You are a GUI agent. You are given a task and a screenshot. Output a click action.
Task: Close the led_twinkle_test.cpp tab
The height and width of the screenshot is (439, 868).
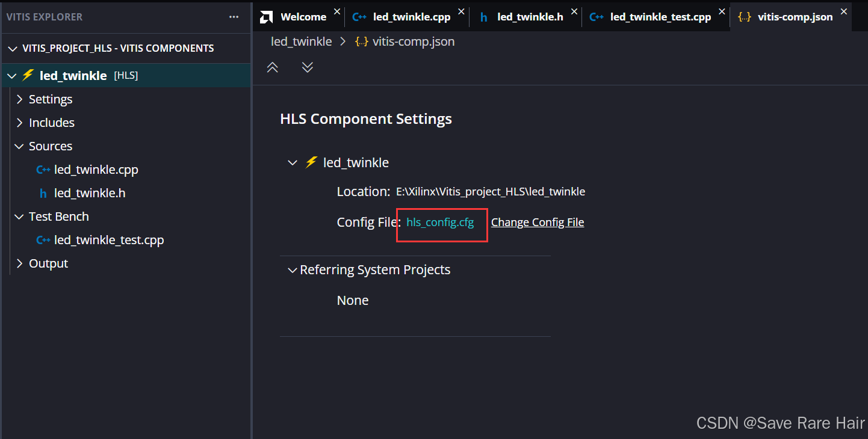(x=722, y=11)
